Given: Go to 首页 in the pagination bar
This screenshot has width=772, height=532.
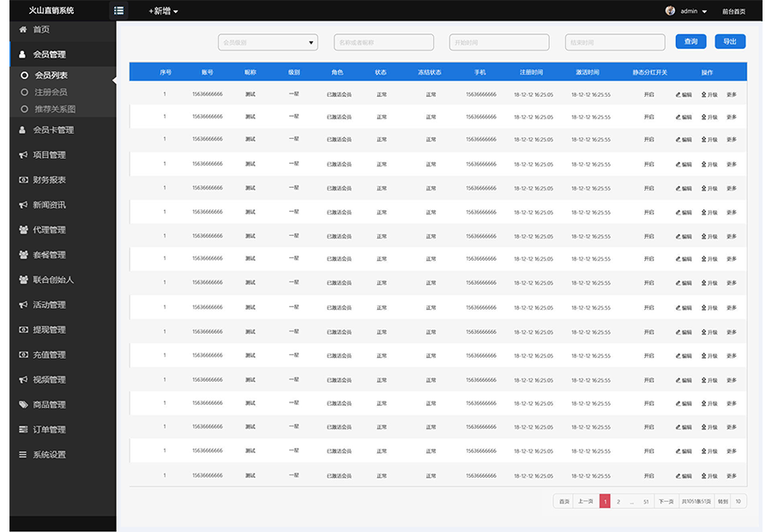Looking at the screenshot, I should pyautogui.click(x=564, y=501).
